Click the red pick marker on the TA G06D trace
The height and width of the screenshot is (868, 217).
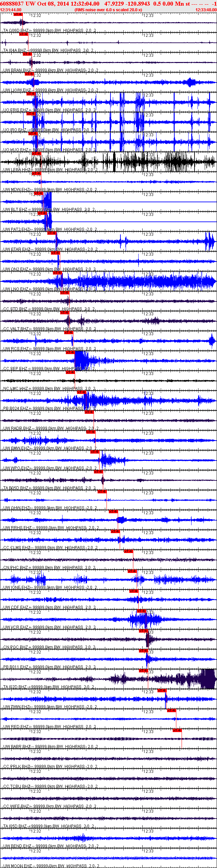pyautogui.click(x=18, y=15)
